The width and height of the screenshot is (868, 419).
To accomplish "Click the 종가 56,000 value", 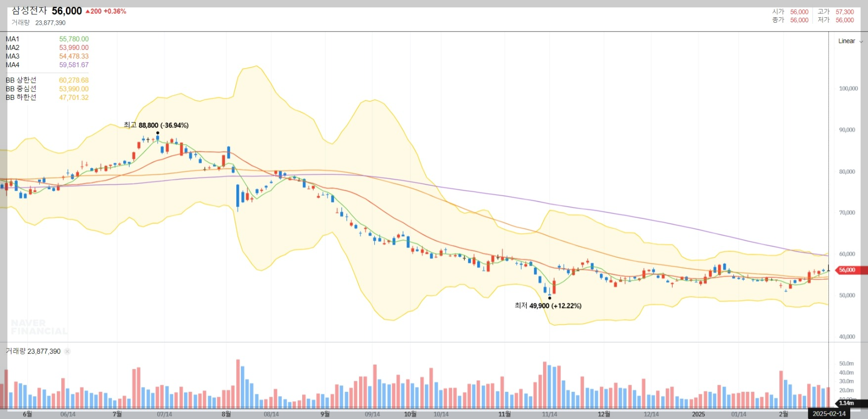I will [799, 20].
